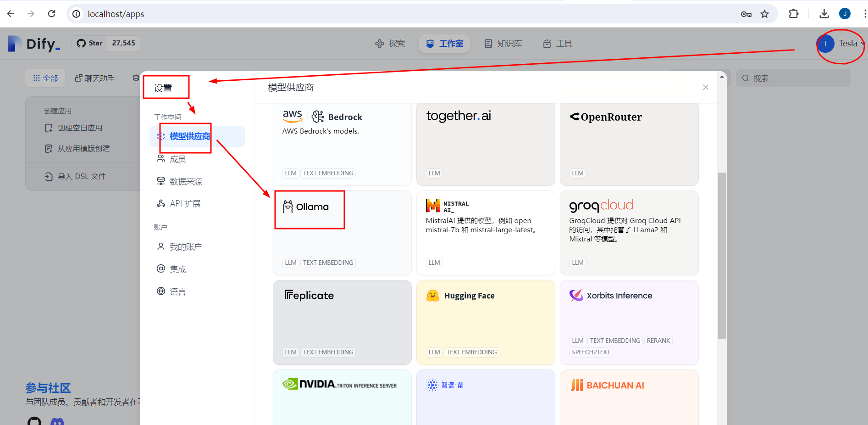Viewport: 868px width, 425px height.
Task: Click the Hugging Face emoji icon
Action: [x=432, y=296]
